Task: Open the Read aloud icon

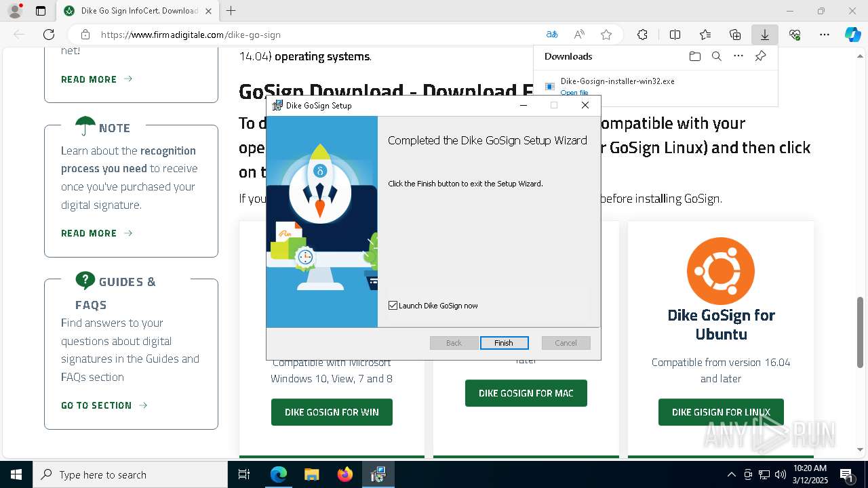Action: pos(579,35)
